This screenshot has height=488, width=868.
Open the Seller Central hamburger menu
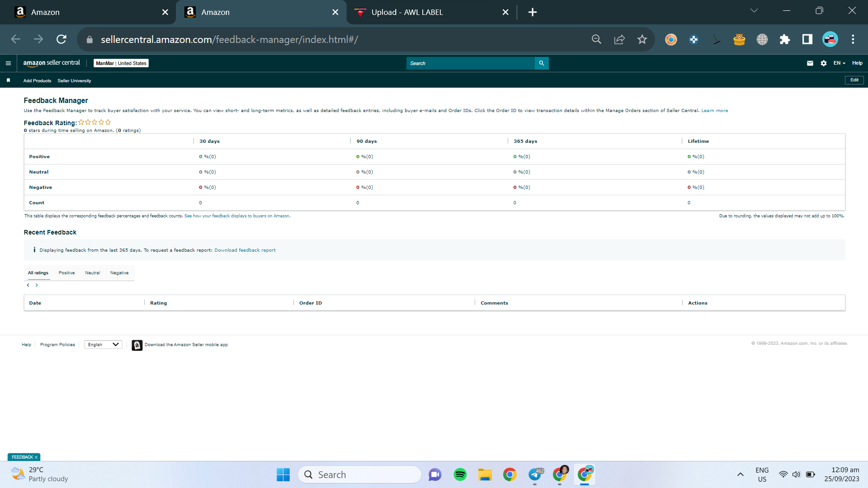8,63
